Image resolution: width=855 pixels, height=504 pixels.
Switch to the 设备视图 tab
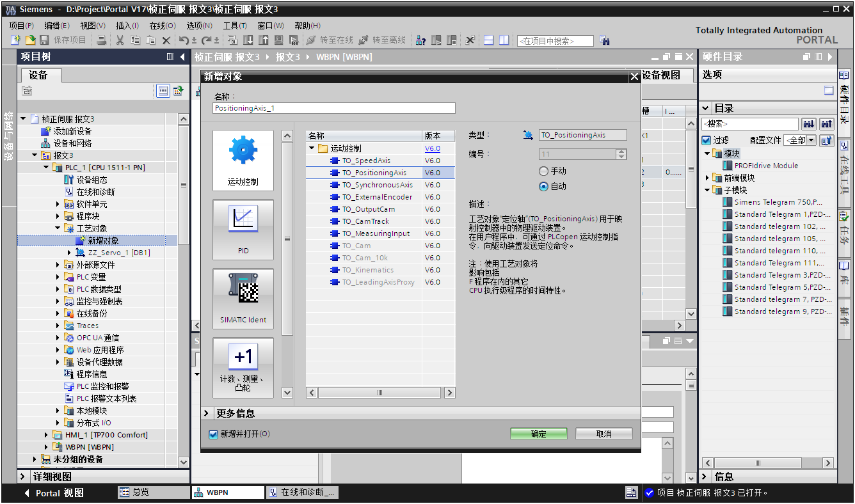661,75
